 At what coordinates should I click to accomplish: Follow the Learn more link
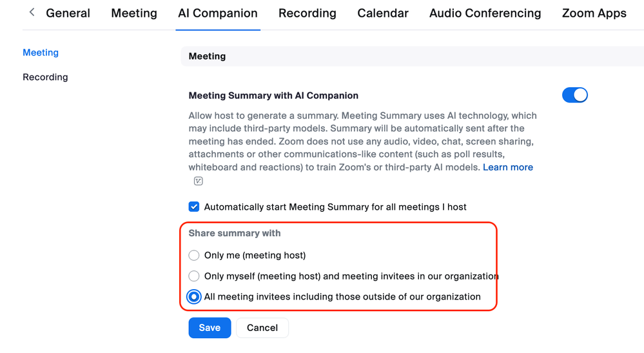(x=508, y=167)
